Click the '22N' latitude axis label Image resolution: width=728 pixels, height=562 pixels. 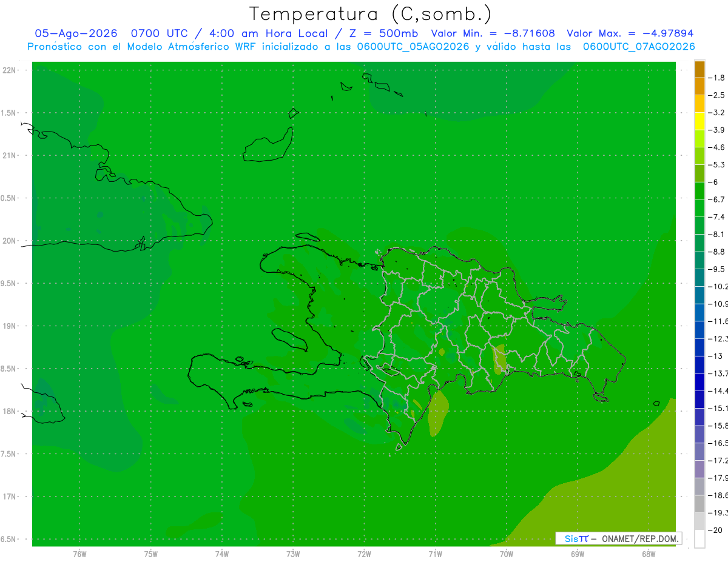10,70
